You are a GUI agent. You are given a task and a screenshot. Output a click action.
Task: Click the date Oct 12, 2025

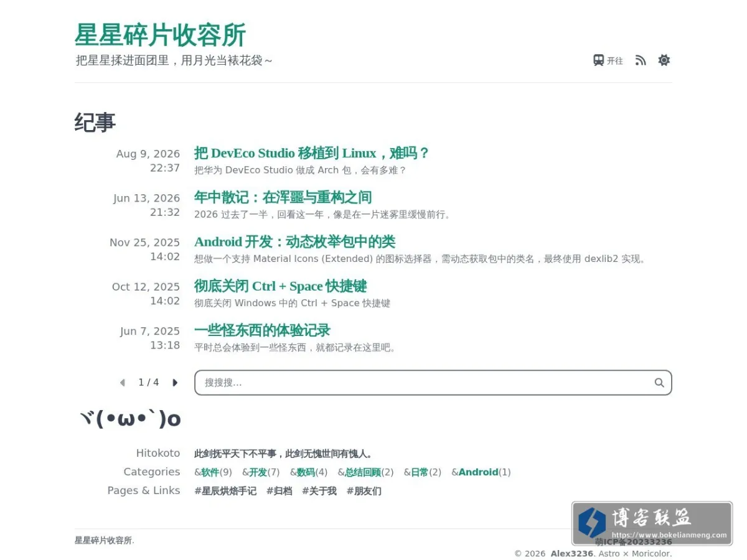[146, 286]
